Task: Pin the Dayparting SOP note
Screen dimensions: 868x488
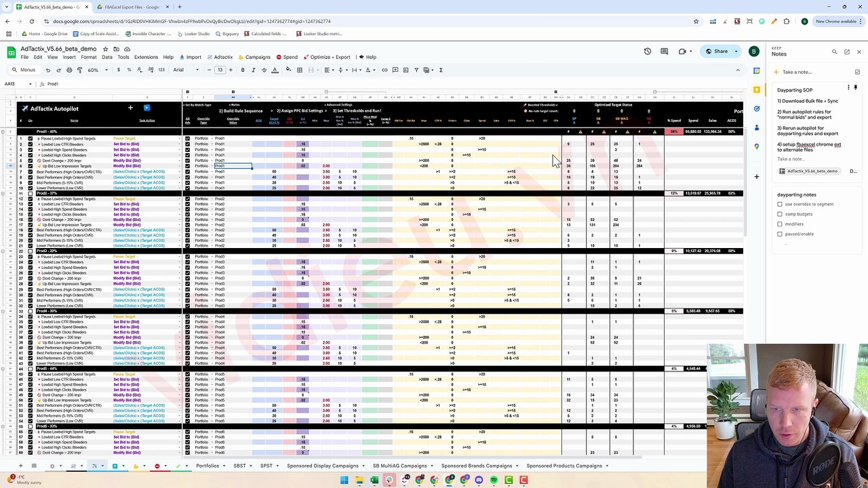Action: [x=856, y=87]
